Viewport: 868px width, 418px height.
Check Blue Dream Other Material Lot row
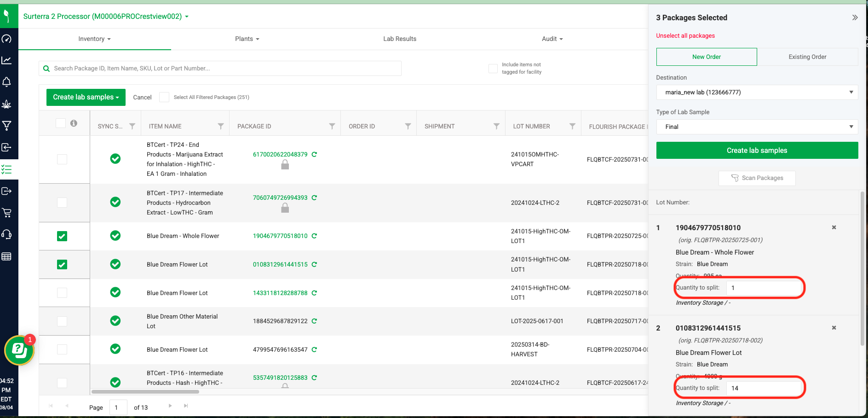(62, 321)
